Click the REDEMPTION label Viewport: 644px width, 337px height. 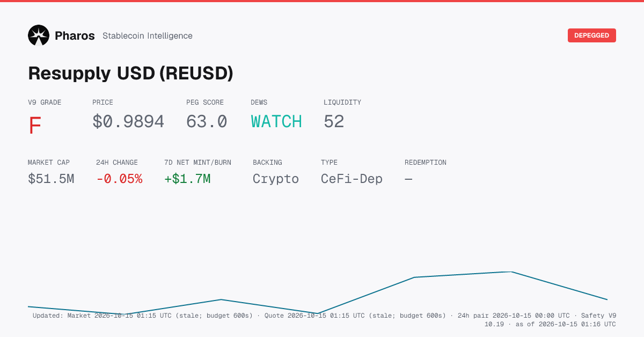(x=426, y=163)
